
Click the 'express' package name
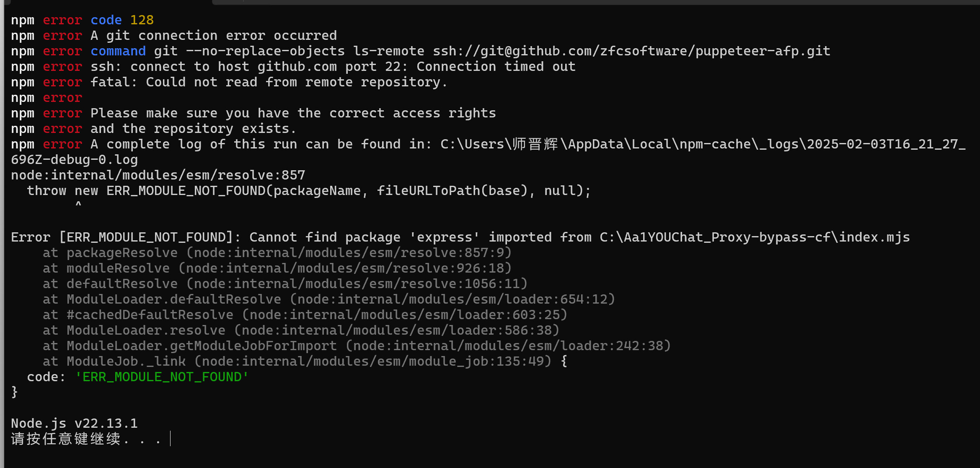pos(445,237)
